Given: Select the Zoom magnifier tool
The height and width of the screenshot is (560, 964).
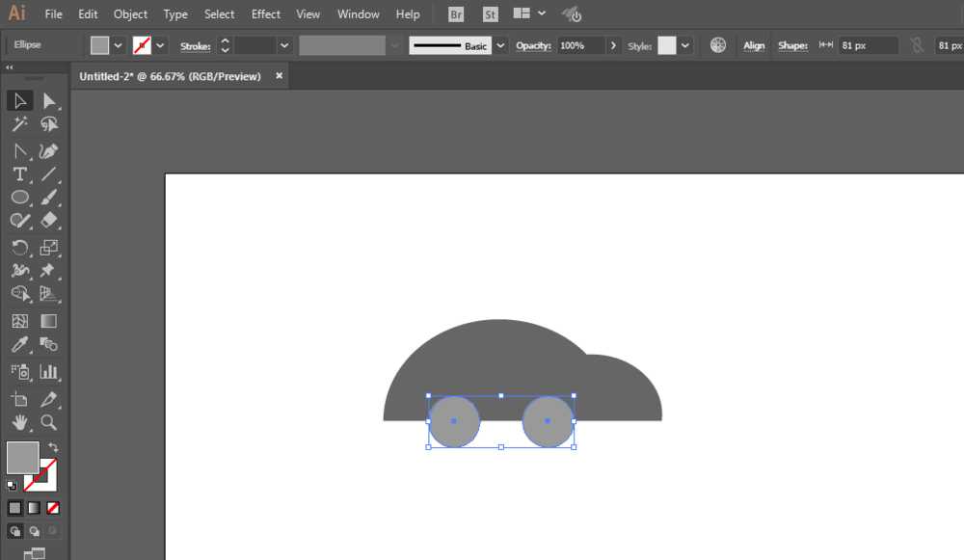Looking at the screenshot, I should 49,422.
